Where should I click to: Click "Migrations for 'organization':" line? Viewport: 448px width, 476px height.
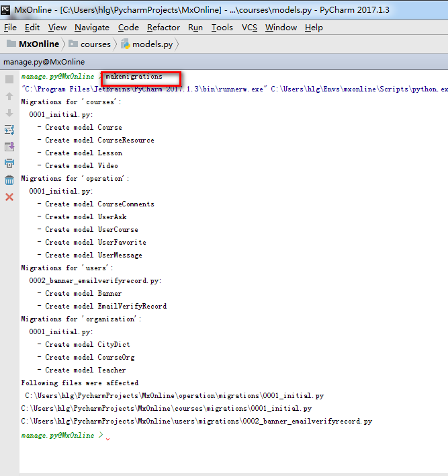coord(81,319)
